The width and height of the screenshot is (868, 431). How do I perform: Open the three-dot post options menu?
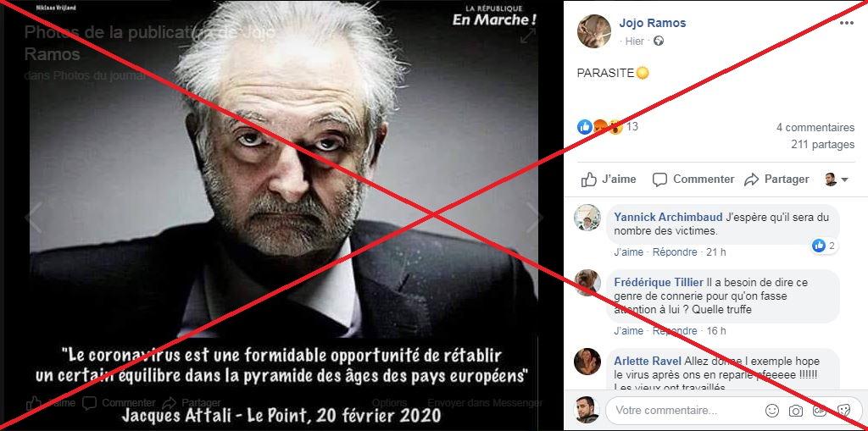(847, 23)
